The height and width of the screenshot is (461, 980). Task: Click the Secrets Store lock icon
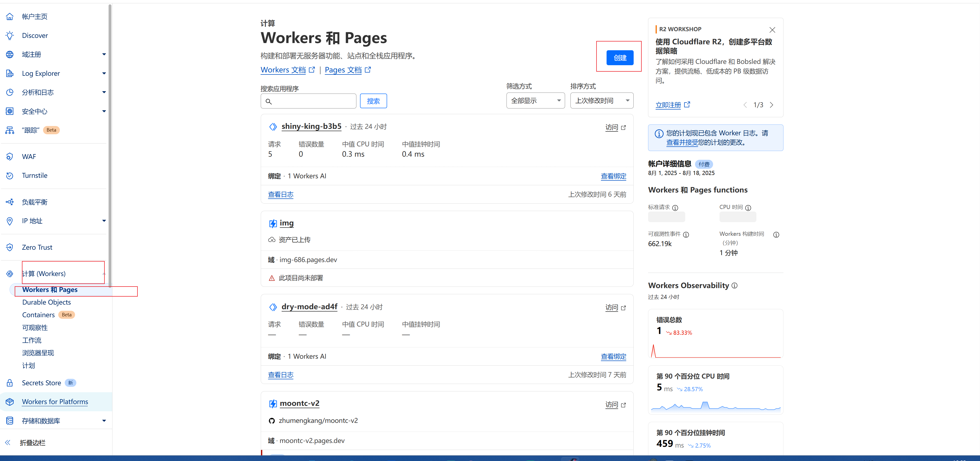click(10, 383)
